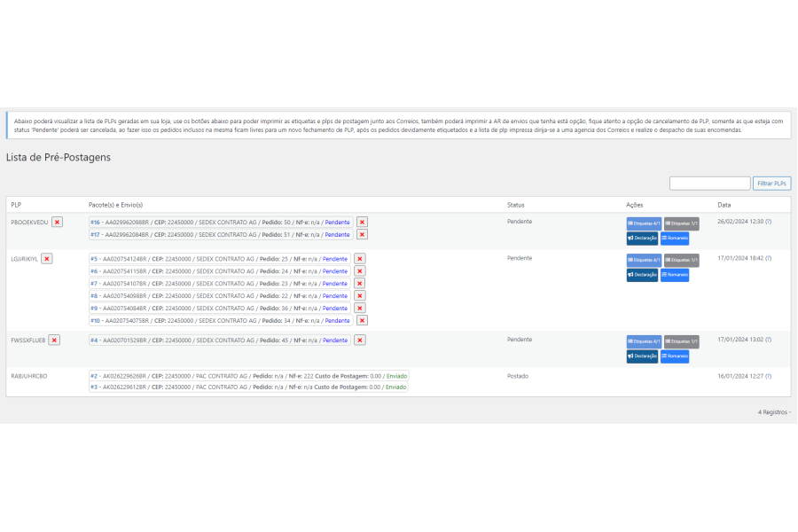Open package link #2
The image size is (798, 532).
tap(94, 376)
